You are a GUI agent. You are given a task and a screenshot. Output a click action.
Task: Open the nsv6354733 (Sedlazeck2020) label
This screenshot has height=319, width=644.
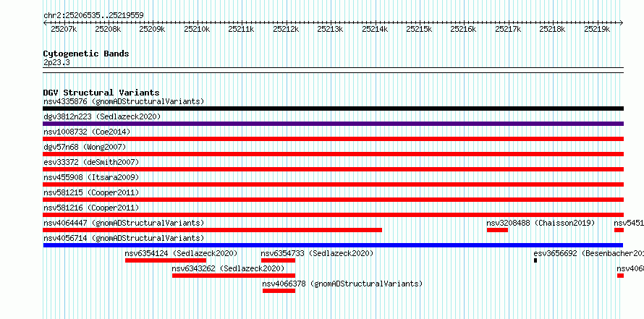click(x=317, y=253)
